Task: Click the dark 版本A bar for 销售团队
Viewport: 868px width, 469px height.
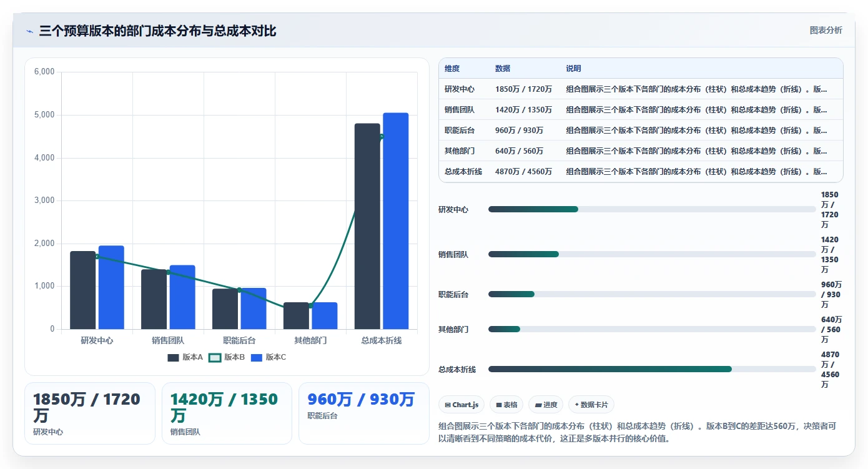Action: (154, 299)
